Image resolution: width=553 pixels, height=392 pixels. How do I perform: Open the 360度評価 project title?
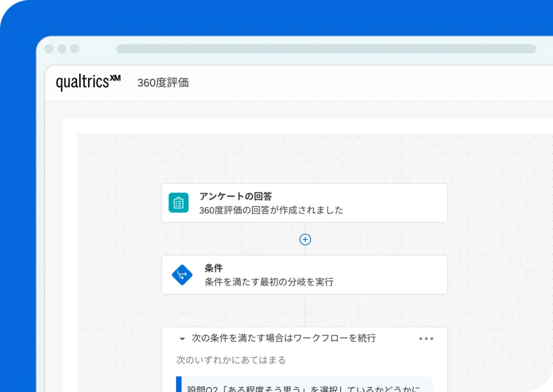pyautogui.click(x=163, y=83)
